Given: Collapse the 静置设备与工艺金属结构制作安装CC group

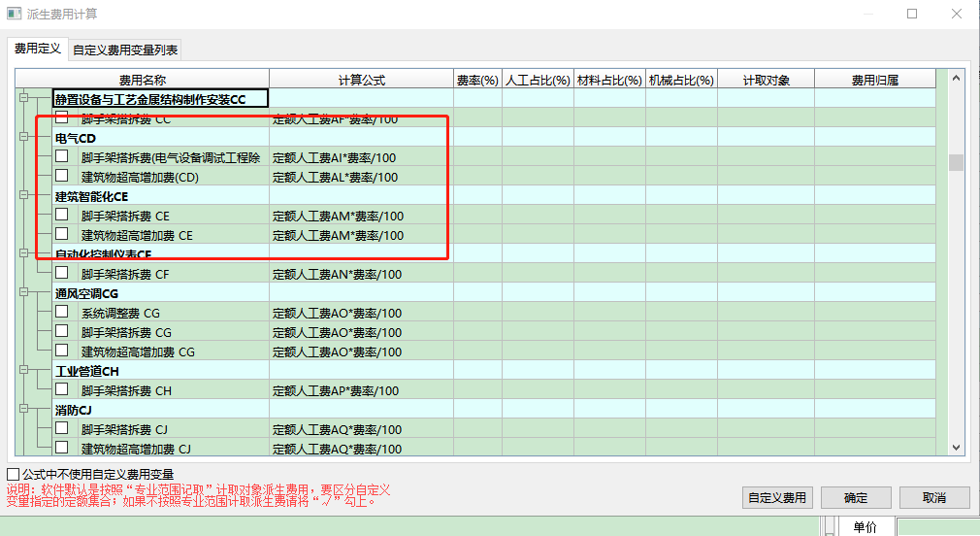Looking at the screenshot, I should [23, 97].
